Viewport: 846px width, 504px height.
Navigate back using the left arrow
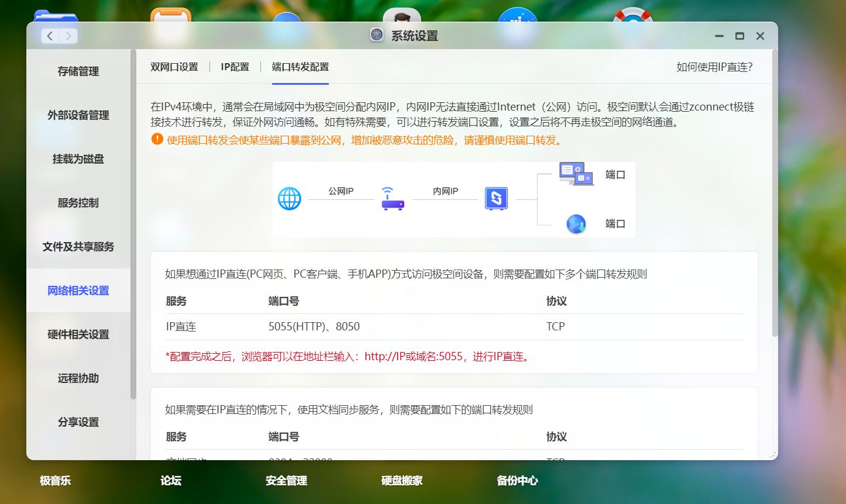(x=49, y=36)
